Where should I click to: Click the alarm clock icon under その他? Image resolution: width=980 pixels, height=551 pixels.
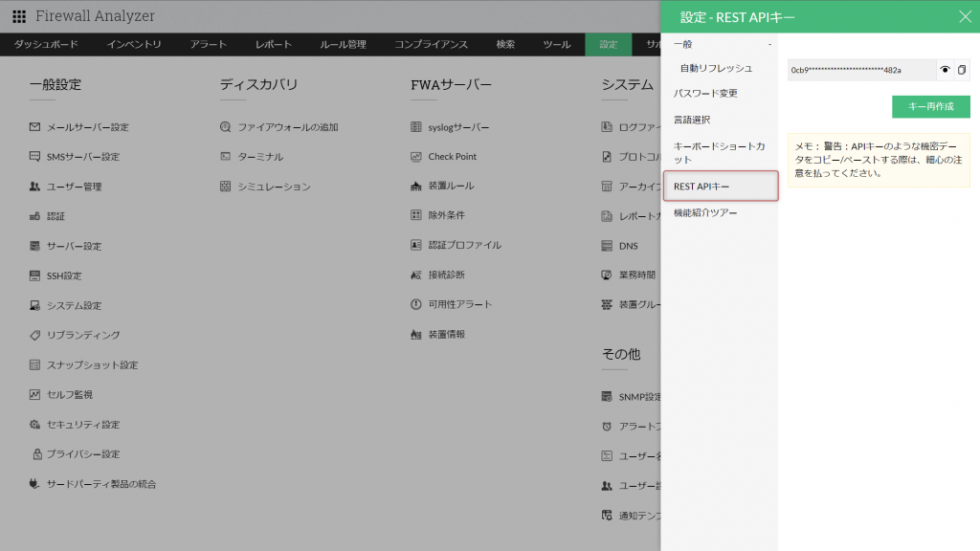607,426
